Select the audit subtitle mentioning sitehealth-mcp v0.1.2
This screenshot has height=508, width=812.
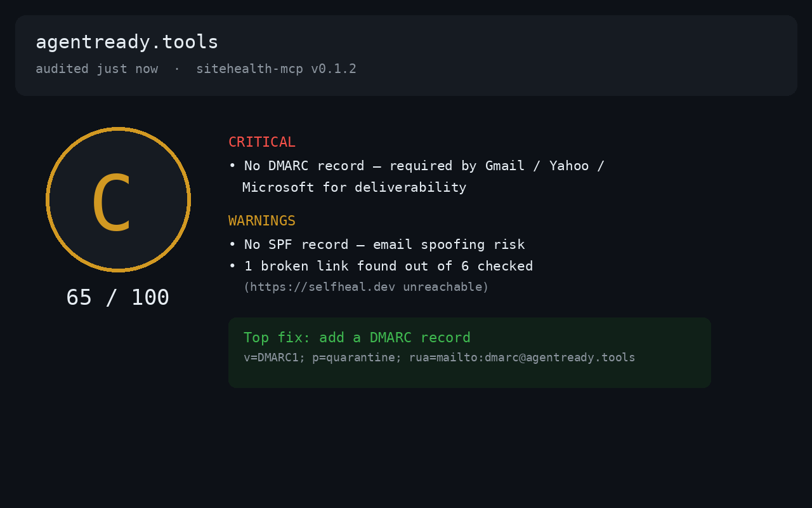click(x=196, y=69)
